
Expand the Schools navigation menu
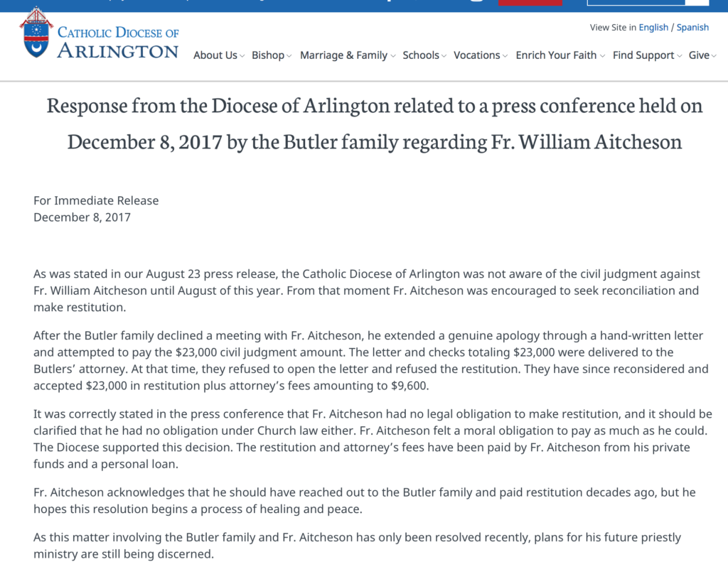(424, 55)
